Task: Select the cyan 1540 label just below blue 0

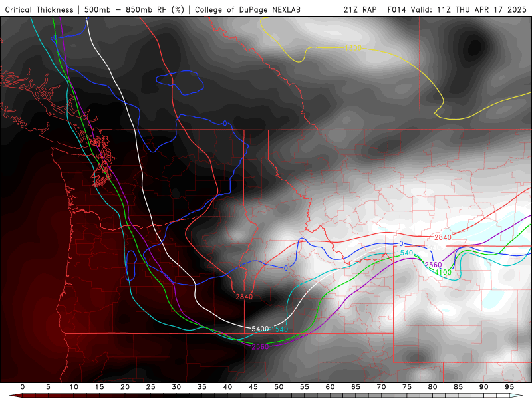Action: (404, 253)
